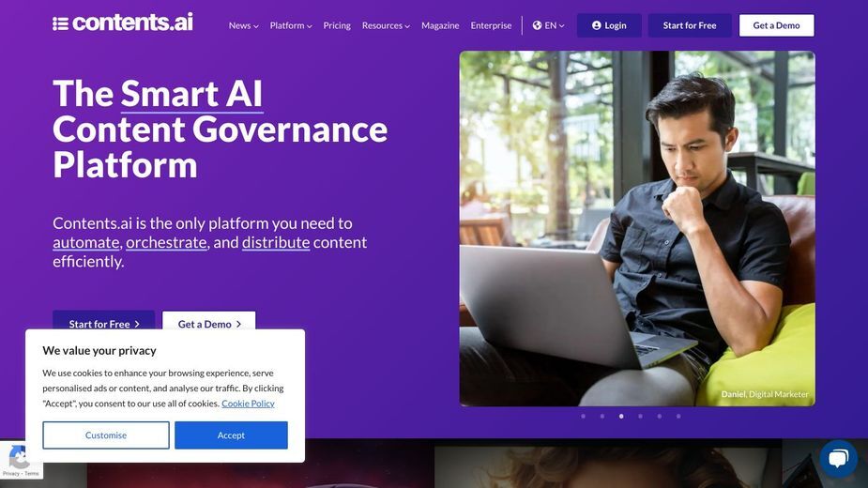
Task: Select the third carousel dot
Action: (621, 416)
